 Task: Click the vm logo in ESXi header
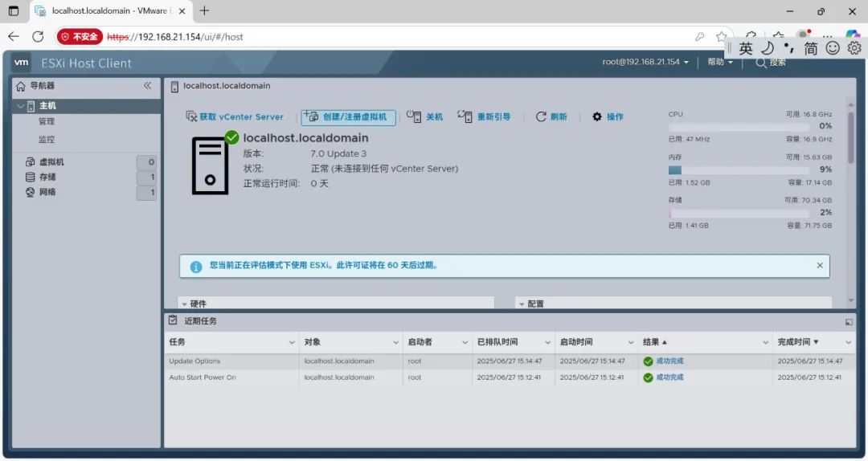click(x=21, y=63)
